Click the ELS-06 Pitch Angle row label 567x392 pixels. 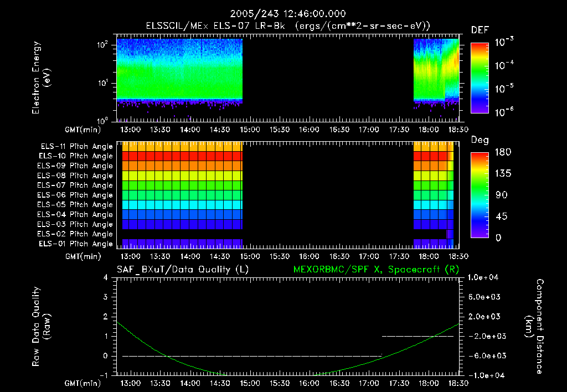(75, 195)
